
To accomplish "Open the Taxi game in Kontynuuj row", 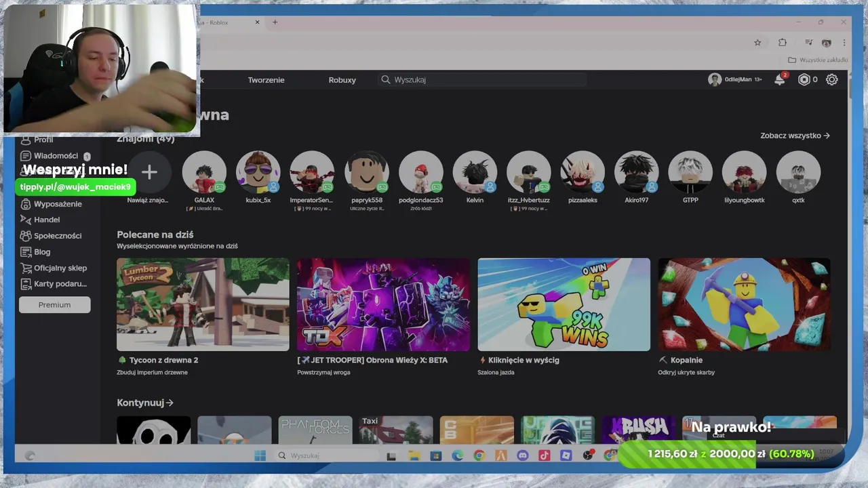I will click(396, 430).
